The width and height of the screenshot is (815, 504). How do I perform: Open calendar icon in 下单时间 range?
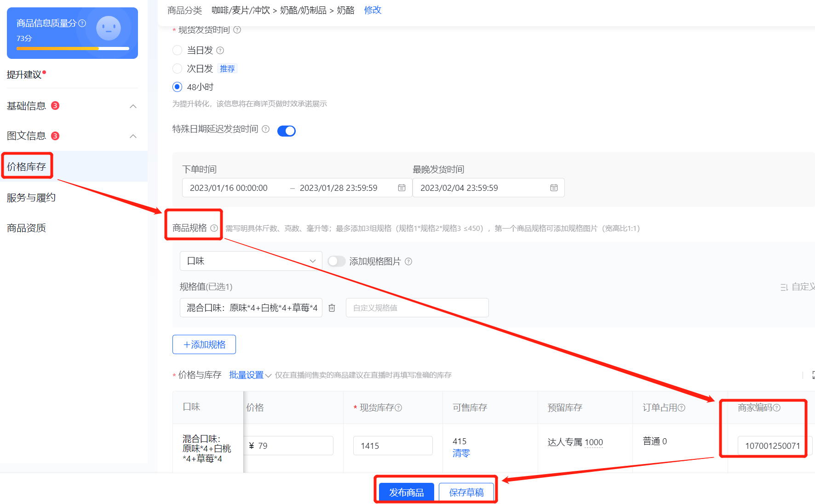402,188
